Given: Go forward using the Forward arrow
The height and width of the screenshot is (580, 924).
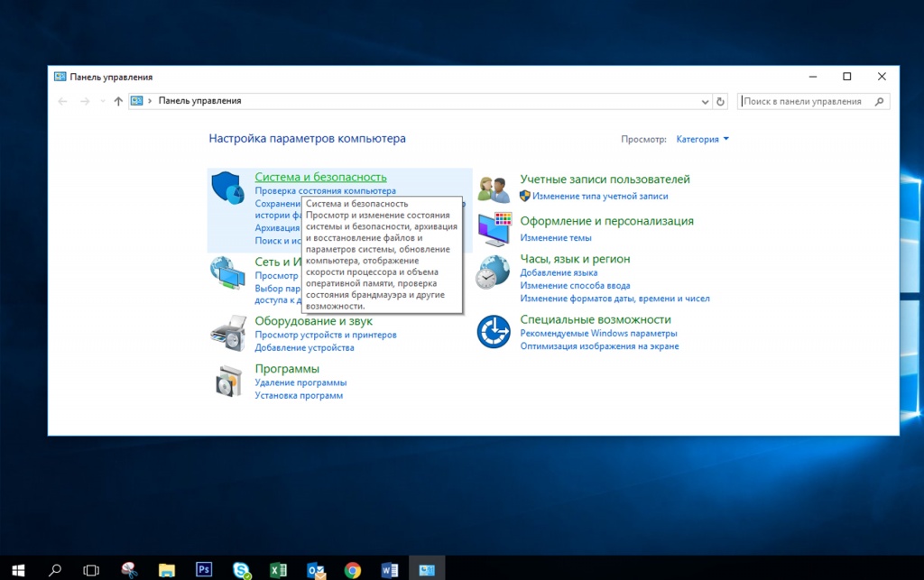Looking at the screenshot, I should 85,101.
